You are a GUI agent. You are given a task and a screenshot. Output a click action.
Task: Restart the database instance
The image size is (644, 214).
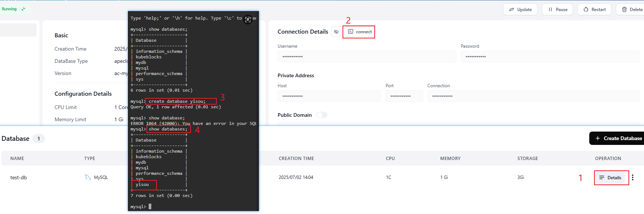coord(594,10)
